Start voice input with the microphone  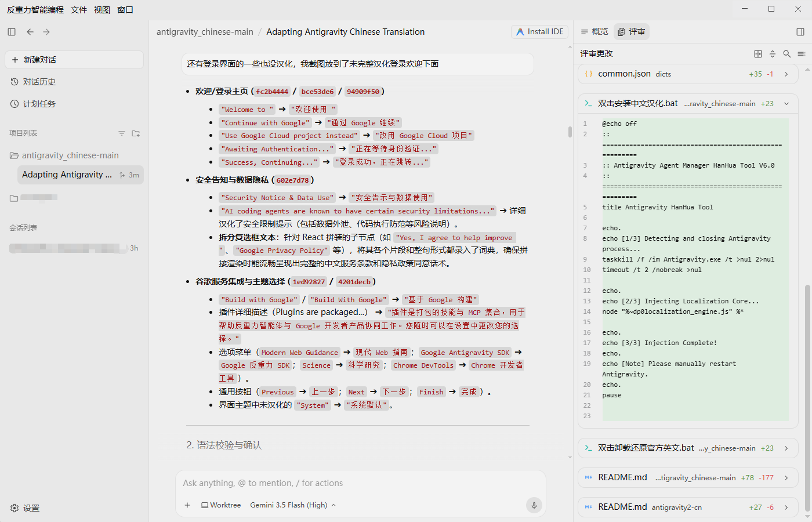[534, 505]
